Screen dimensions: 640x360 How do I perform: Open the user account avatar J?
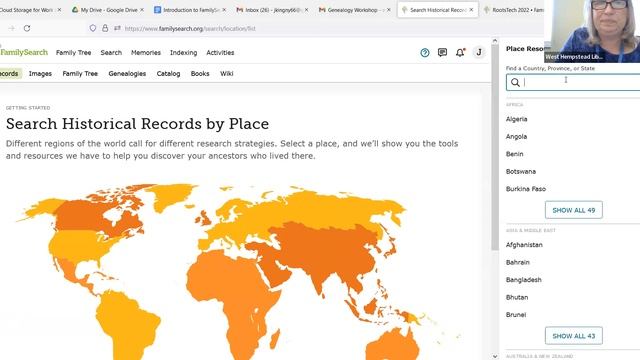479,52
